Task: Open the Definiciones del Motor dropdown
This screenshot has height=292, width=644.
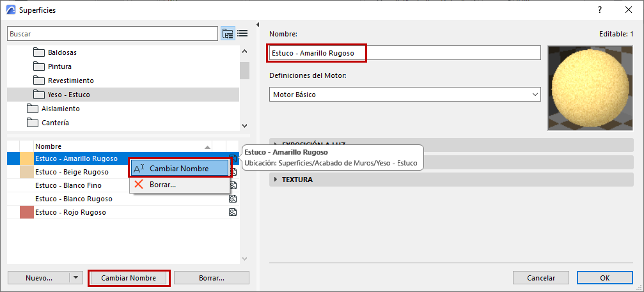Action: (x=405, y=95)
